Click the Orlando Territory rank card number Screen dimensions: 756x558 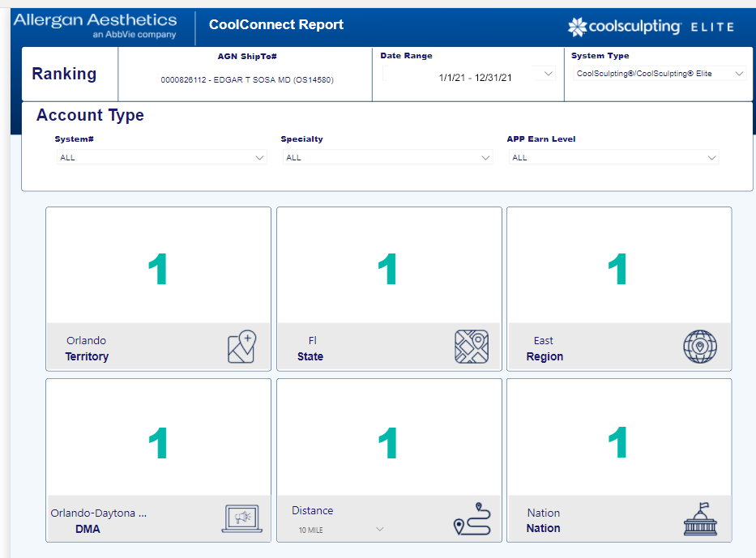pyautogui.click(x=158, y=270)
